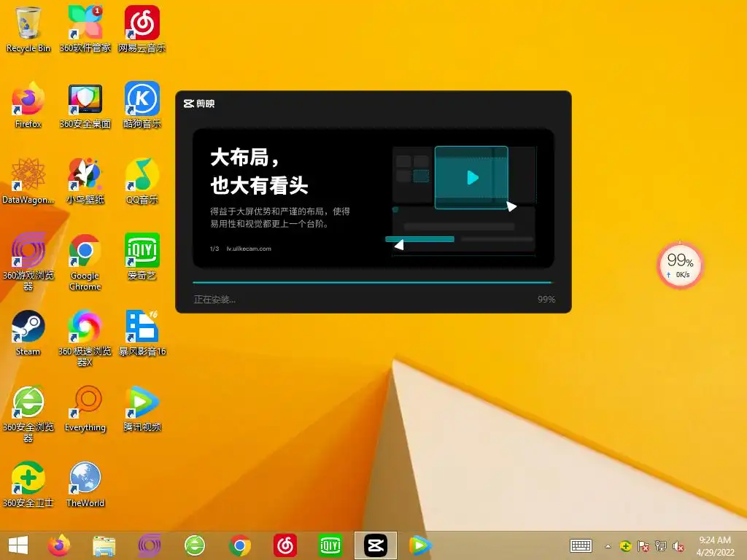The width and height of the screenshot is (747, 560).
Task: Open 腾讯视频 from the taskbar
Action: (x=420, y=545)
